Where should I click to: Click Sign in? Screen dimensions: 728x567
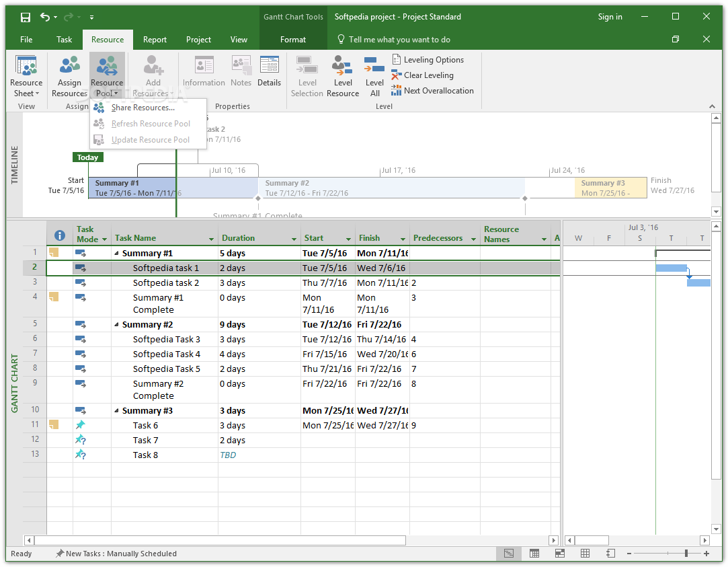click(x=610, y=17)
